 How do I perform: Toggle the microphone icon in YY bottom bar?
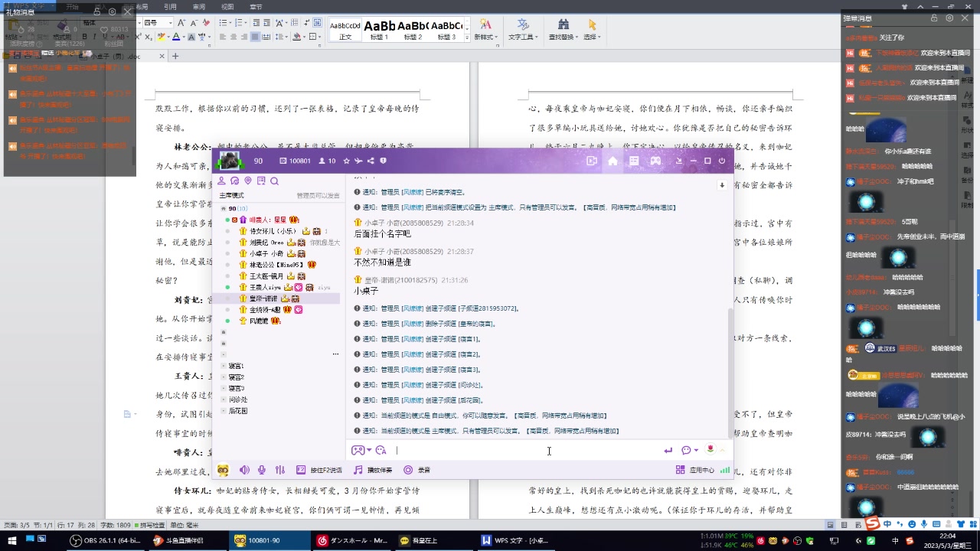tap(262, 470)
